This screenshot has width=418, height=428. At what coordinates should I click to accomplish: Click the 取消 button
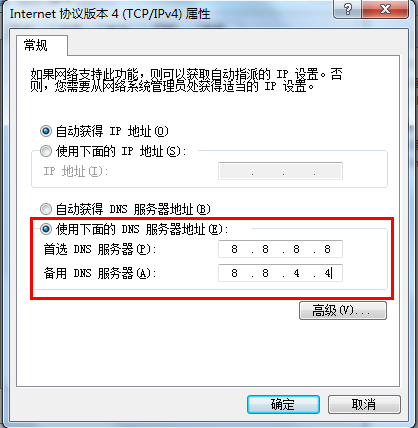(364, 405)
